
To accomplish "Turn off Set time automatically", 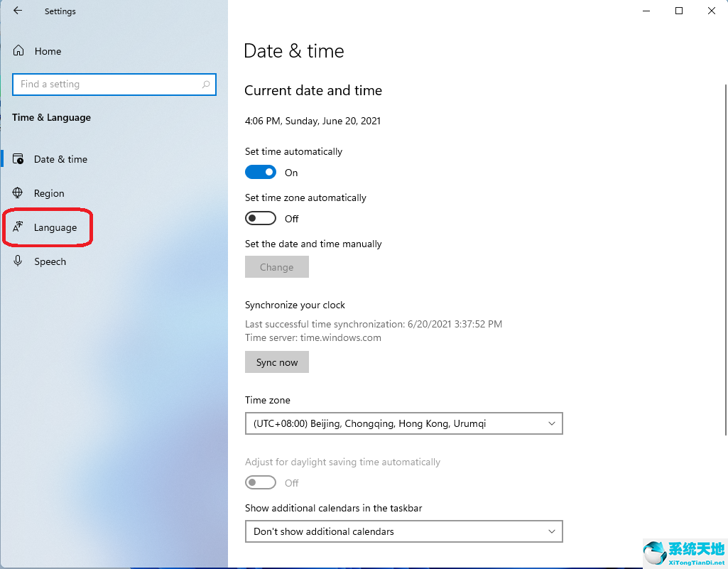I will point(260,172).
